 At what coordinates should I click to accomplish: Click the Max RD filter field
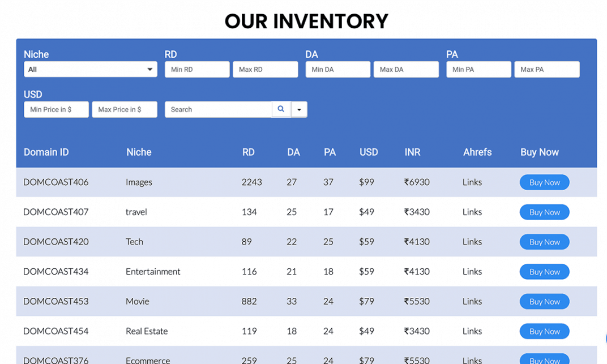265,69
